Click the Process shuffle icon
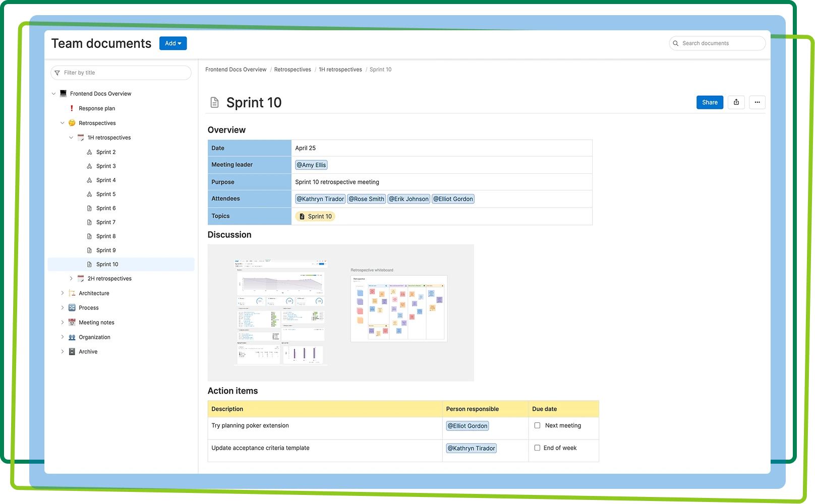This screenshot has width=815, height=504. 72,307
